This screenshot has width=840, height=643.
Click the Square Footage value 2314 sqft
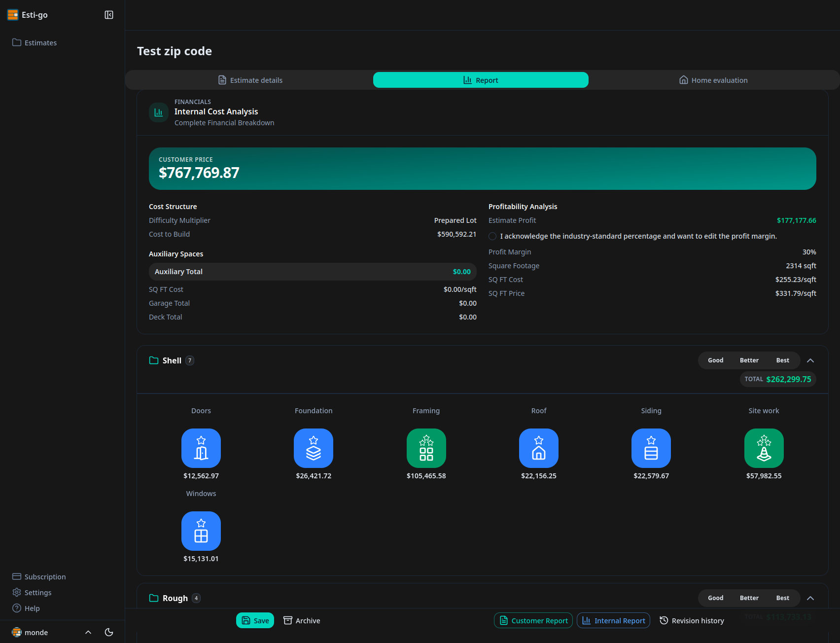coord(801,266)
